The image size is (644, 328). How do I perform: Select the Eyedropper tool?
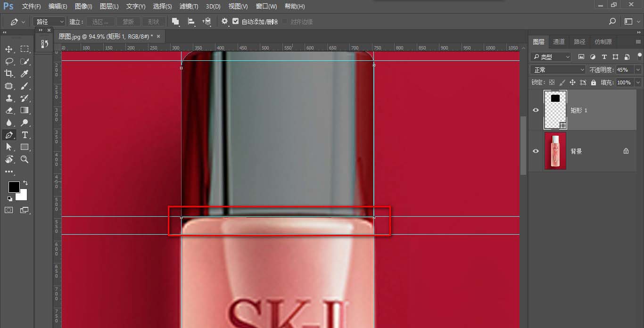coord(25,74)
